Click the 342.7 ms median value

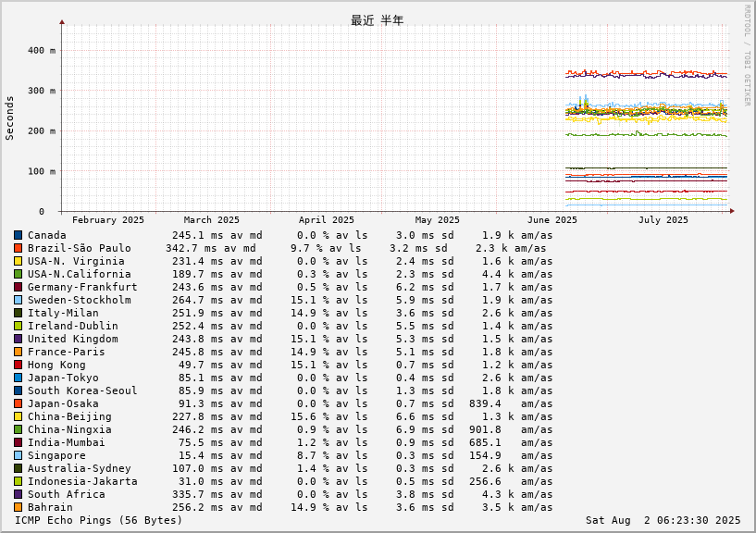(192, 248)
